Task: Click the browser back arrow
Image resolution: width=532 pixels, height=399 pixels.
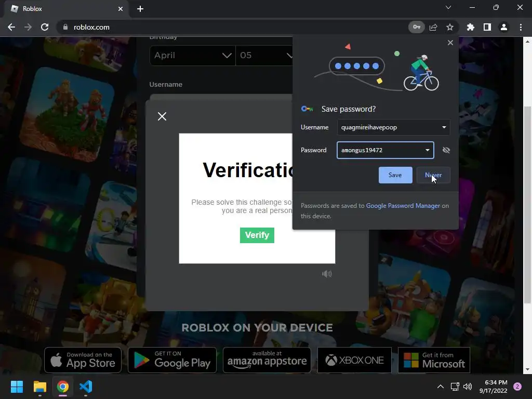Action: click(x=11, y=27)
